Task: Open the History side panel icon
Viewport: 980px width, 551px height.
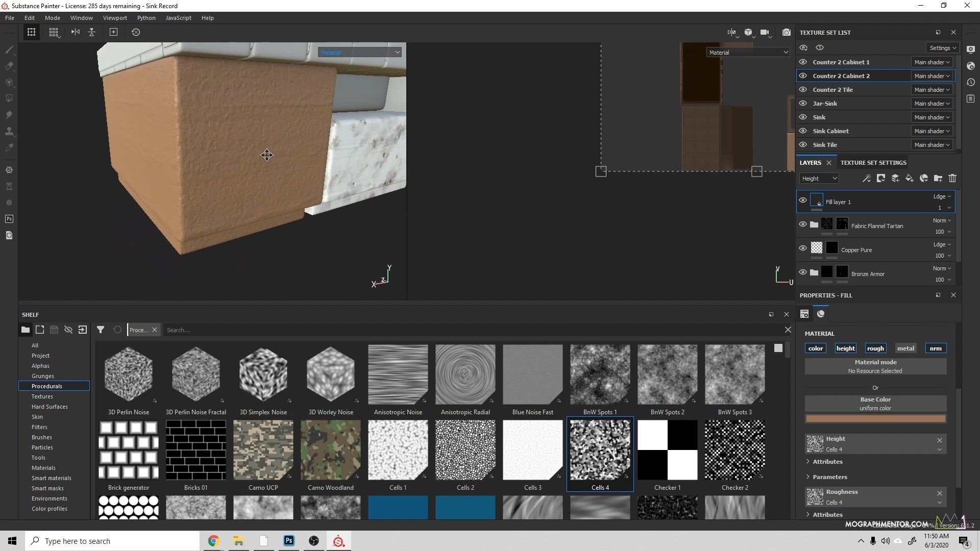Action: tap(971, 82)
